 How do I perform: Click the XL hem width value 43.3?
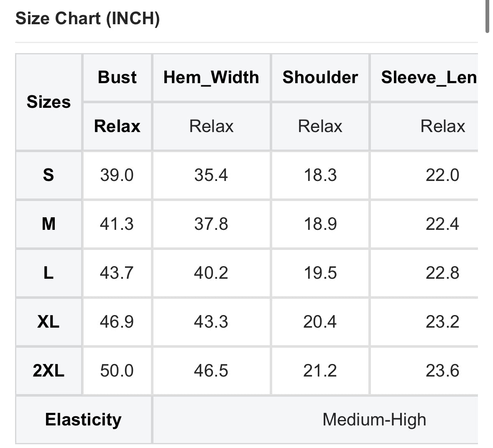click(211, 322)
